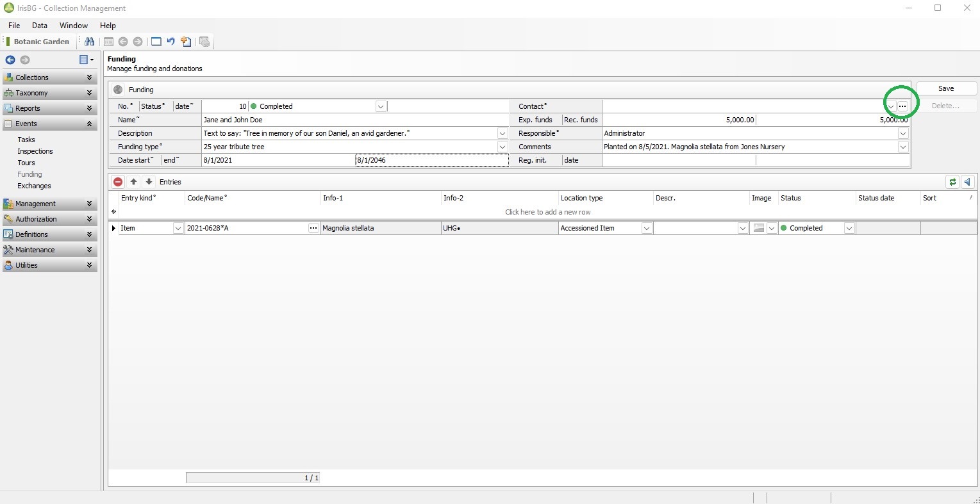Remove entry with the red minus icon
The image size is (980, 504).
[x=118, y=182]
